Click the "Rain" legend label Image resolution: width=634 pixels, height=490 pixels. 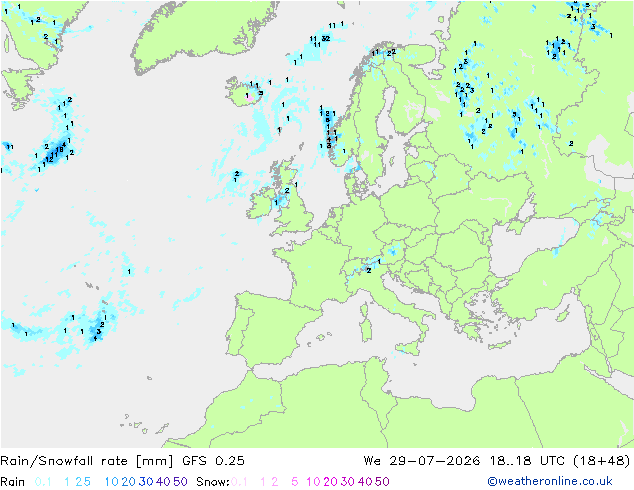click(13, 482)
